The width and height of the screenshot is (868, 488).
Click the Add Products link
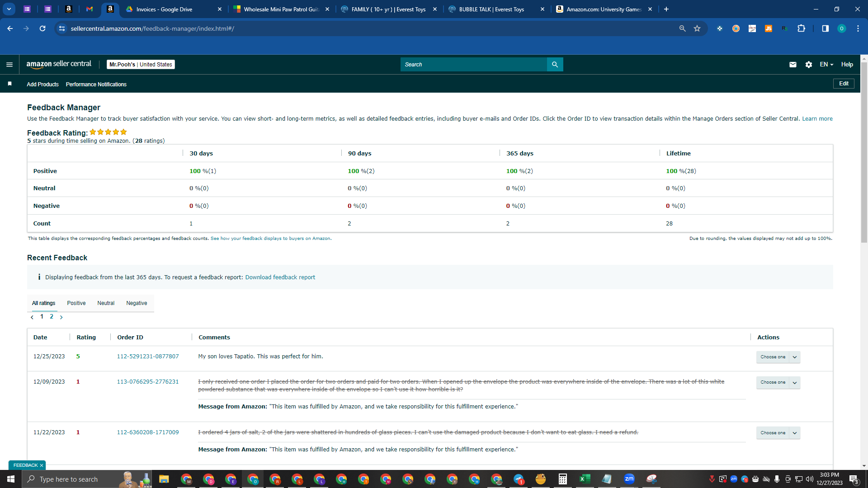tap(42, 84)
